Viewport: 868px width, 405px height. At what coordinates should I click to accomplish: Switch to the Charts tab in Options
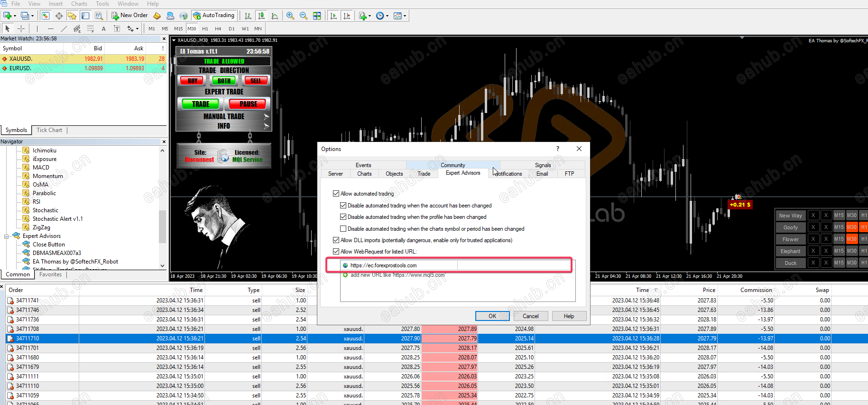click(364, 174)
